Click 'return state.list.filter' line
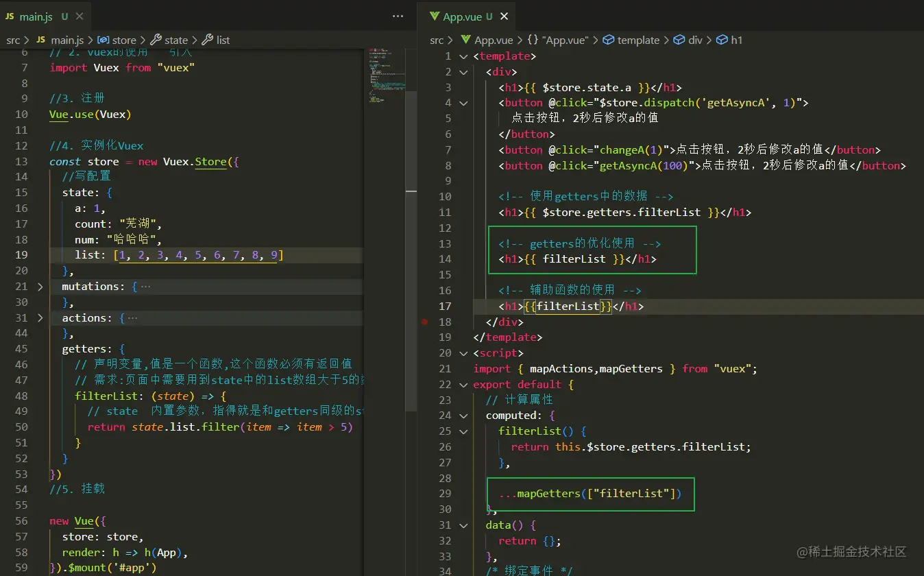This screenshot has width=924, height=576. click(x=219, y=427)
